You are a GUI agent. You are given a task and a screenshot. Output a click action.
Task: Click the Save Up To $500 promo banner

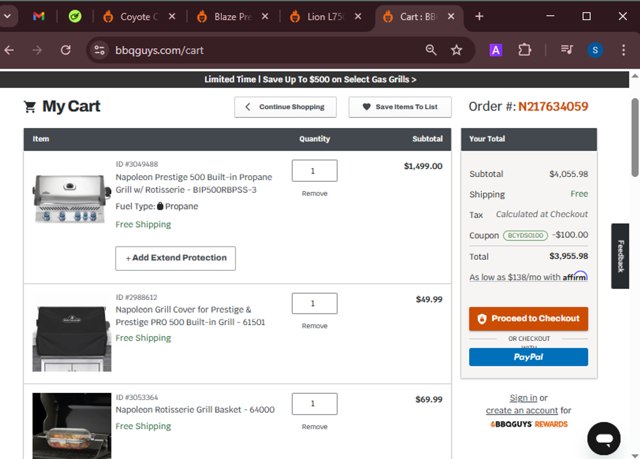pyautogui.click(x=310, y=79)
